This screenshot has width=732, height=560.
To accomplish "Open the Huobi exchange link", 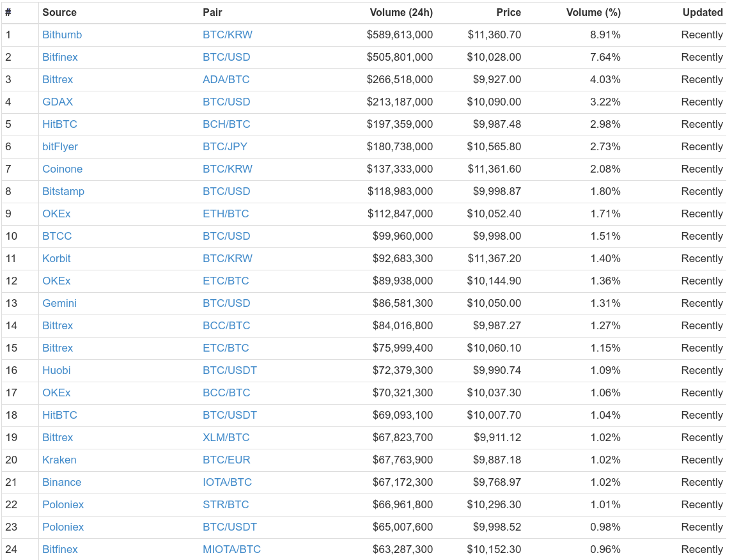I will point(56,371).
